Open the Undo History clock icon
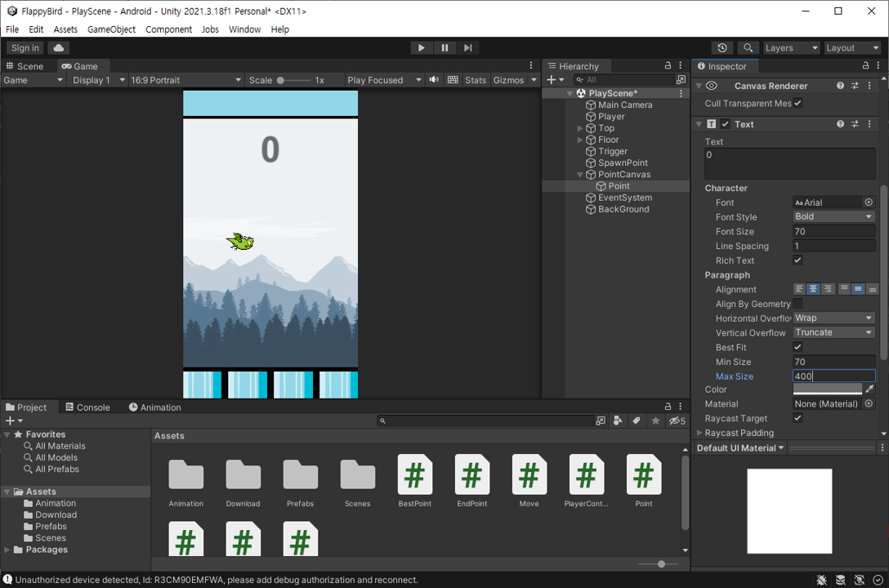Image resolution: width=889 pixels, height=588 pixels. tap(721, 48)
